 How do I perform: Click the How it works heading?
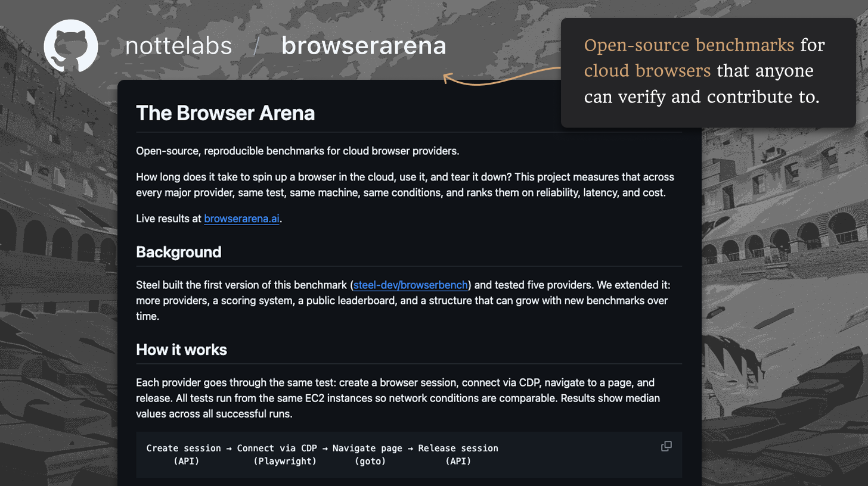[x=181, y=350]
